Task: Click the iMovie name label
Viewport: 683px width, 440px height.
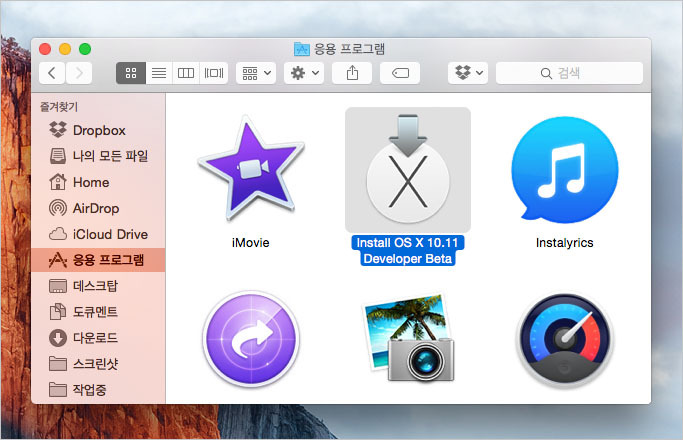Action: click(x=251, y=243)
